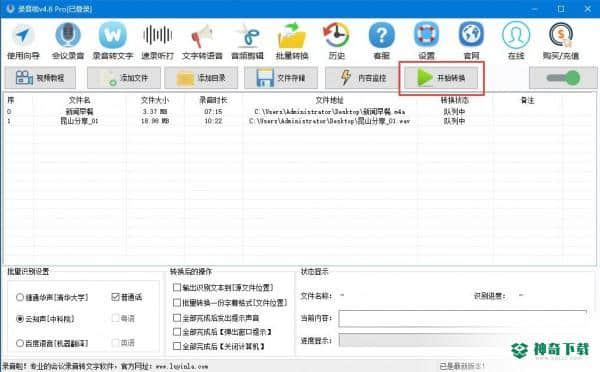Open the 会议录音 microphone tool

(68, 41)
